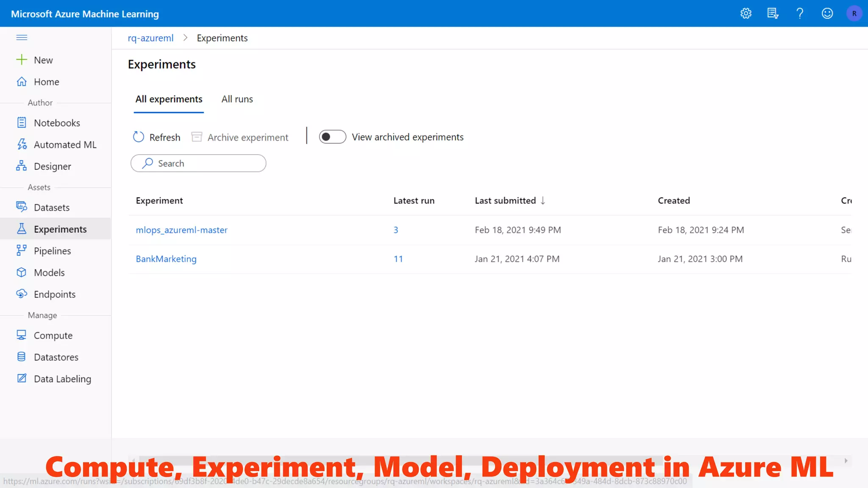This screenshot has width=868, height=488.
Task: Click the Home house icon
Action: 22,81
